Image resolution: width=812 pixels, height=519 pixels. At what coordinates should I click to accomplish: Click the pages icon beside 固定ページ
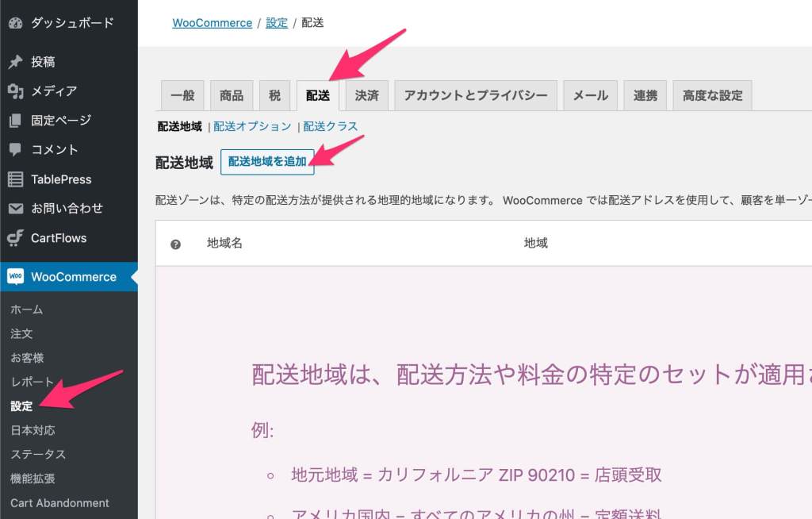pyautogui.click(x=15, y=121)
